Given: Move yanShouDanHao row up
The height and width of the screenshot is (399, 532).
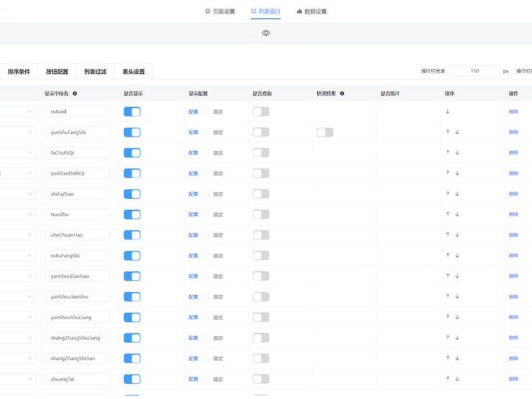Looking at the screenshot, I should tap(448, 276).
